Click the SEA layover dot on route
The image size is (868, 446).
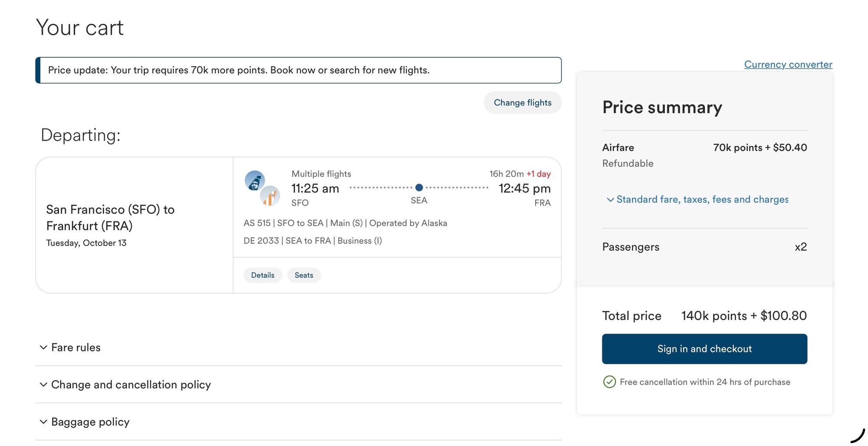click(x=419, y=187)
